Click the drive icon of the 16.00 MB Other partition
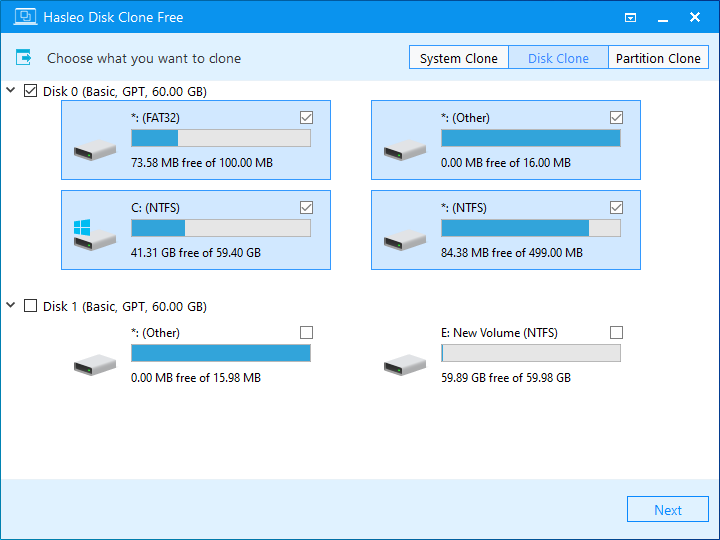Screen dimensions: 720x540 click(405, 150)
